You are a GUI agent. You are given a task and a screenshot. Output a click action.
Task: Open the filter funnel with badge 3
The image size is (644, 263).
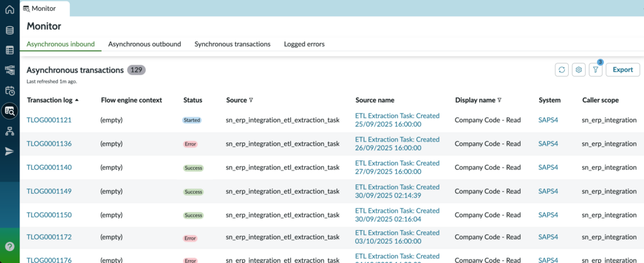click(x=596, y=70)
